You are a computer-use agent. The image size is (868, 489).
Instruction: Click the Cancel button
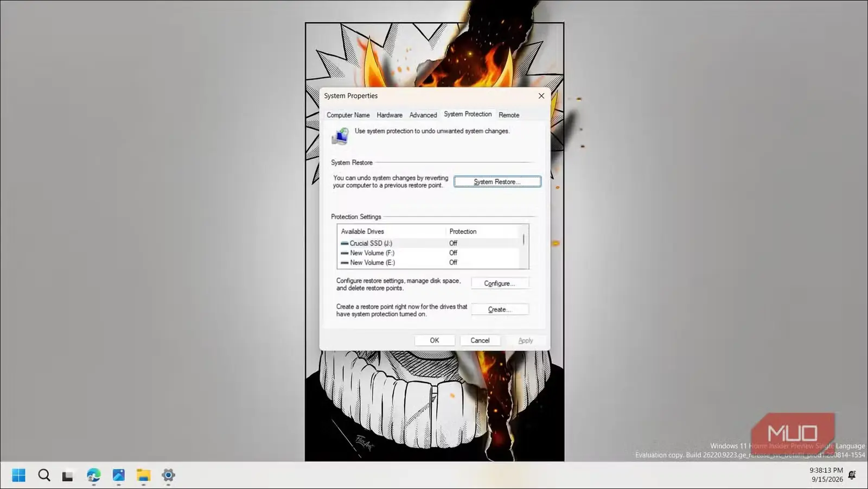[480, 340]
